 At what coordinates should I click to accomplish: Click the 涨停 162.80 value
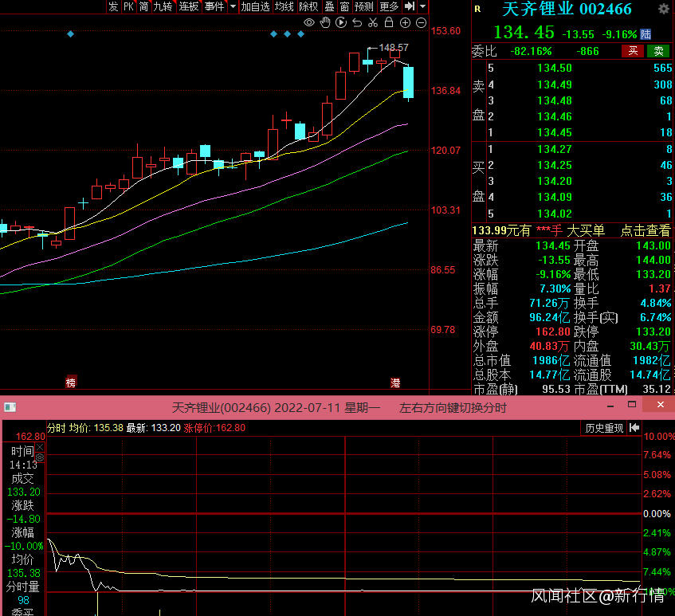pyautogui.click(x=553, y=332)
